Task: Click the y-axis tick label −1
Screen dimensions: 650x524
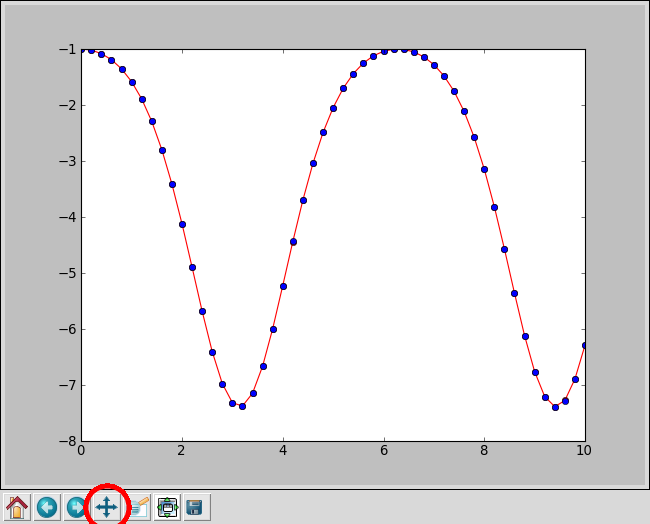Action: [65, 50]
